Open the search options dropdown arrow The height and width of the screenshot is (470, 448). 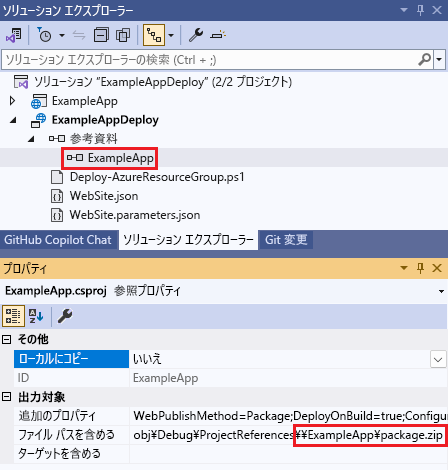tap(439, 60)
